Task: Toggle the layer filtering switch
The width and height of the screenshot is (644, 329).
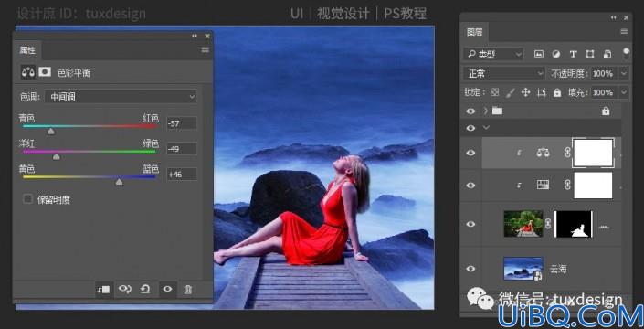Action: pyautogui.click(x=626, y=53)
